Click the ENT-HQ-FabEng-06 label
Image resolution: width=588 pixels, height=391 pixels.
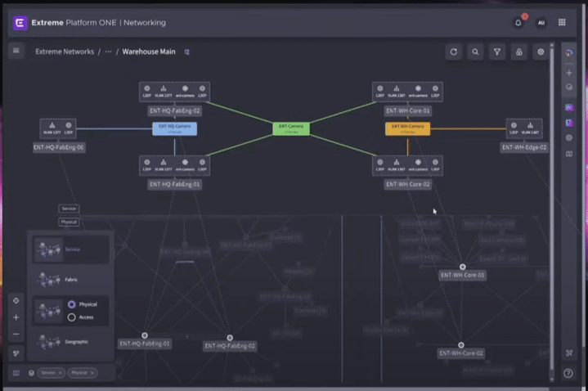click(59, 147)
